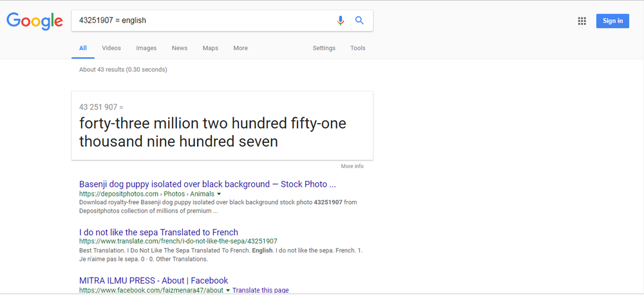This screenshot has height=295, width=644.
Task: Click 'About 43 results' stats text
Action: pos(123,70)
